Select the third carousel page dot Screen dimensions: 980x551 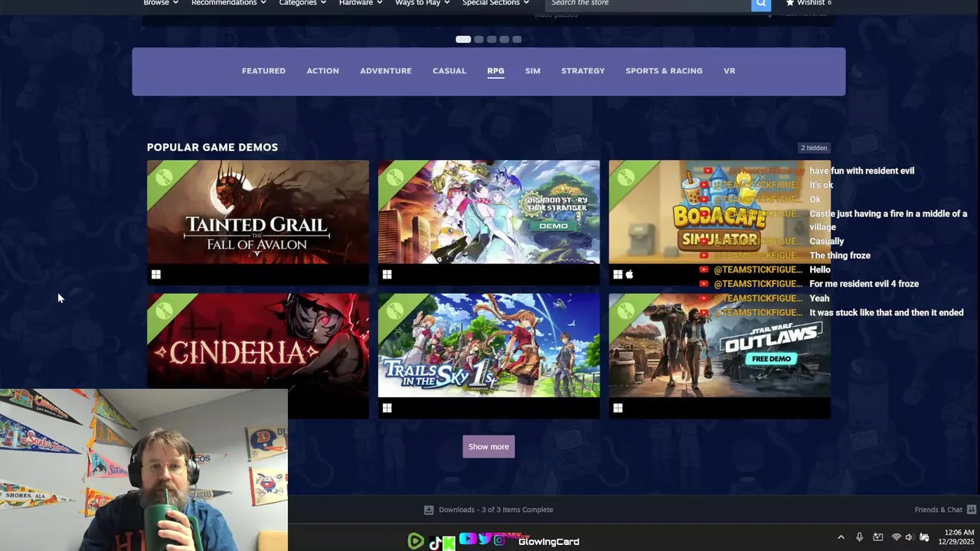tap(492, 39)
